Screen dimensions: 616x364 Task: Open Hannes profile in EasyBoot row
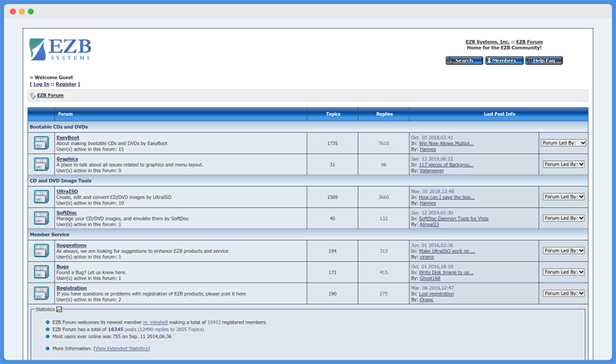tap(427, 149)
